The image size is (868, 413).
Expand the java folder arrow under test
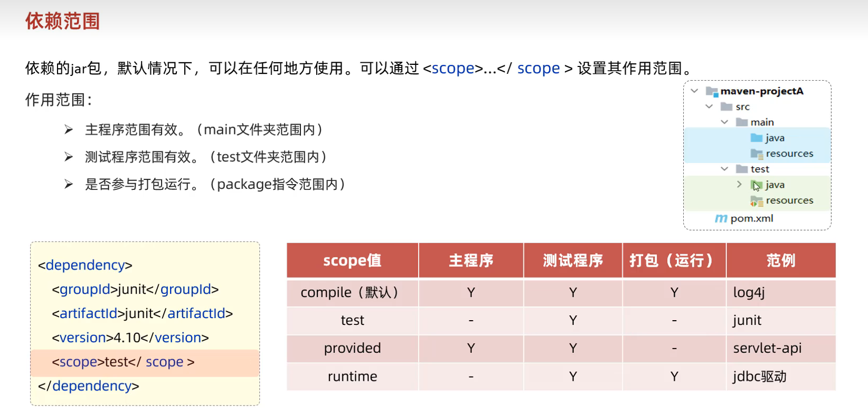739,185
